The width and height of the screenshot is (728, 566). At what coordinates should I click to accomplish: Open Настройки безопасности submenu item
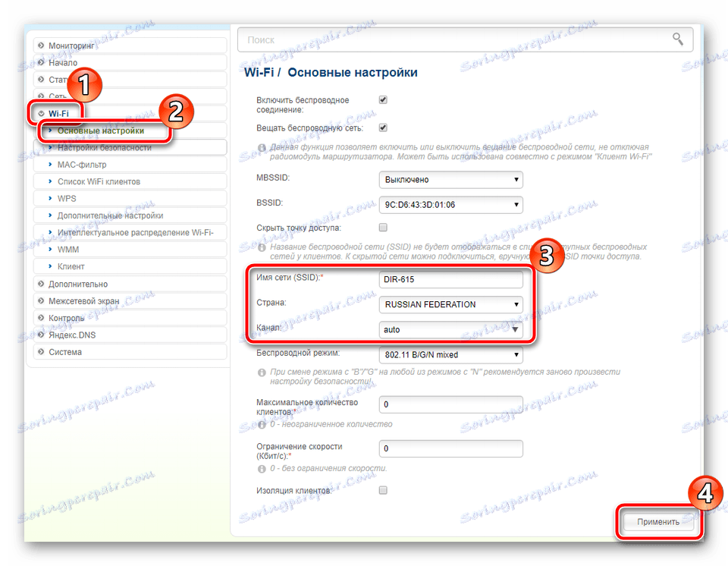[x=130, y=148]
